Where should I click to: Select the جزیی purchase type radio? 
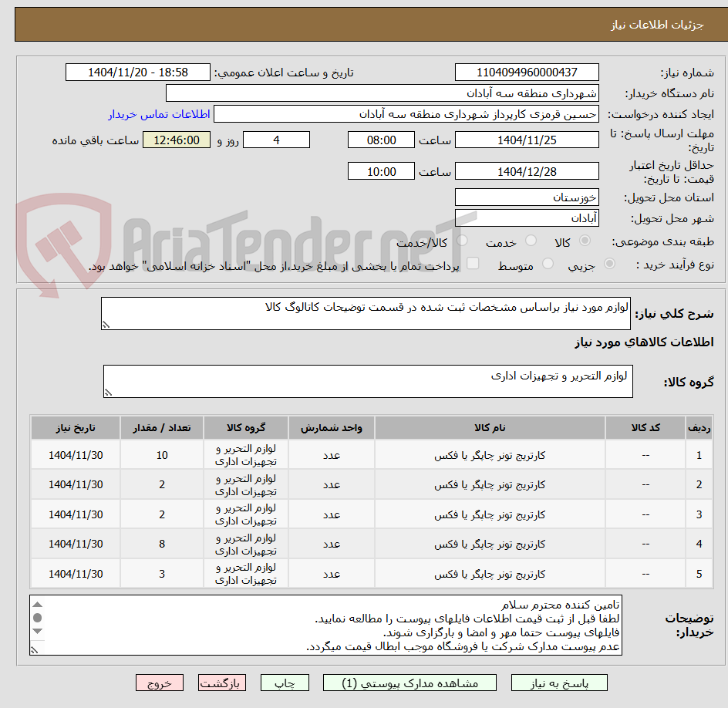[609, 264]
